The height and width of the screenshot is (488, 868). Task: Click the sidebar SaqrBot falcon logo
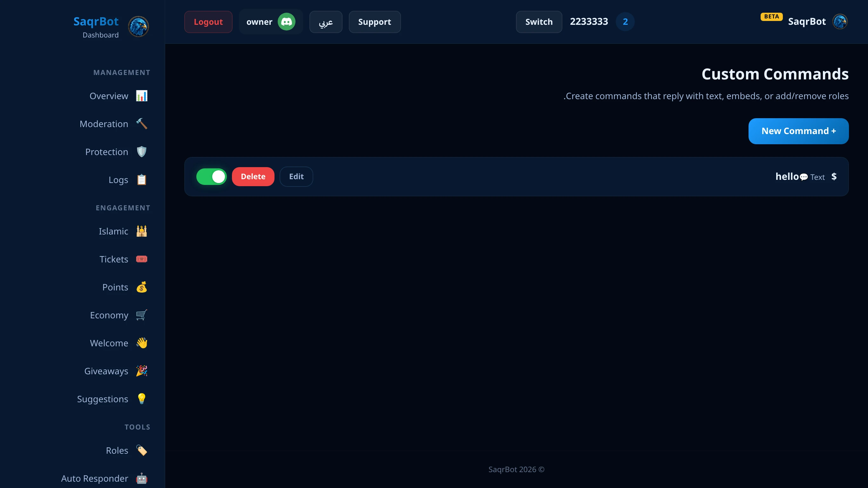click(x=139, y=27)
